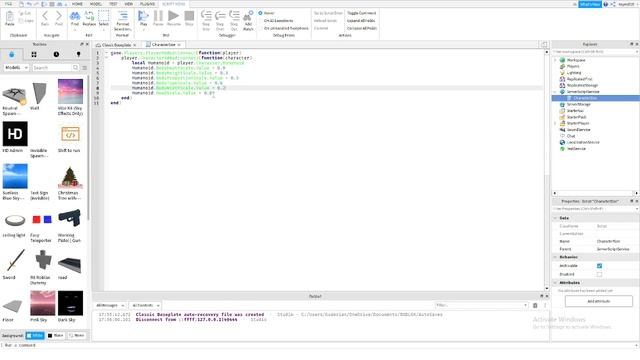Click the What's New button
This screenshot has width=640, height=360.
pyautogui.click(x=590, y=4)
